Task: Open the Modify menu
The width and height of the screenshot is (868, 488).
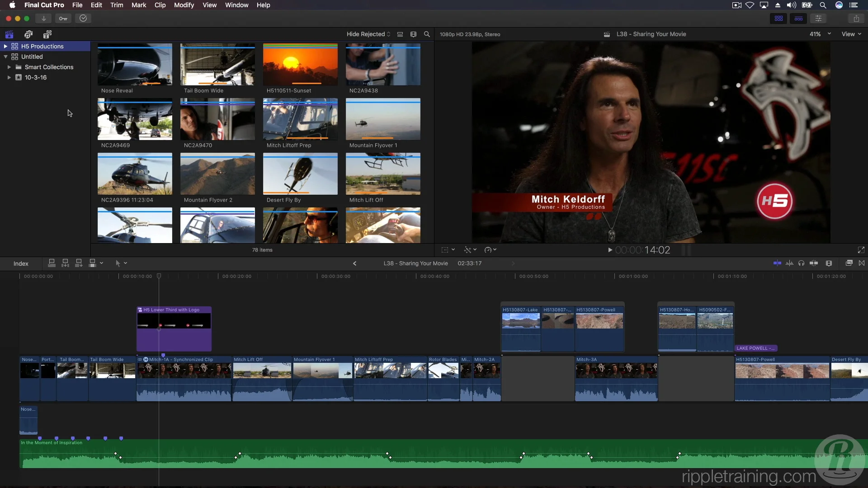Action: click(184, 5)
